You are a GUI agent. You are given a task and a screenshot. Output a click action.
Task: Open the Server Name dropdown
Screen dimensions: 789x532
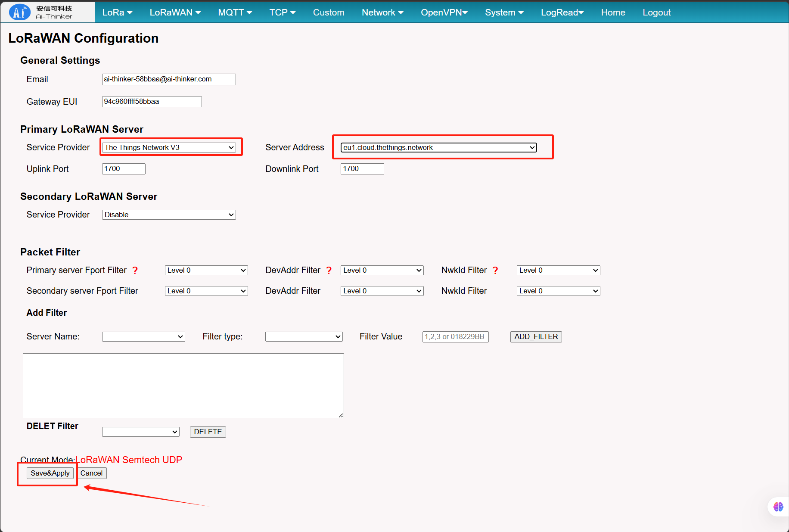[x=143, y=336]
